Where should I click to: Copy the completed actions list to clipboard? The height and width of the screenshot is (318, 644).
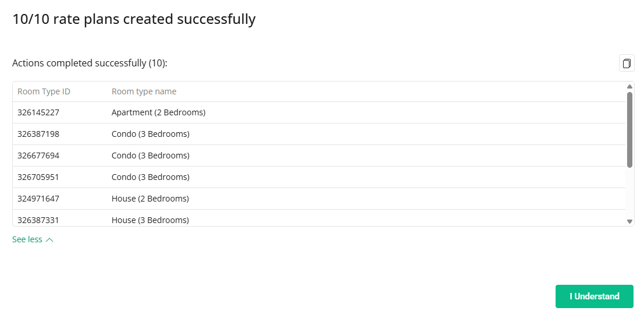(x=627, y=63)
